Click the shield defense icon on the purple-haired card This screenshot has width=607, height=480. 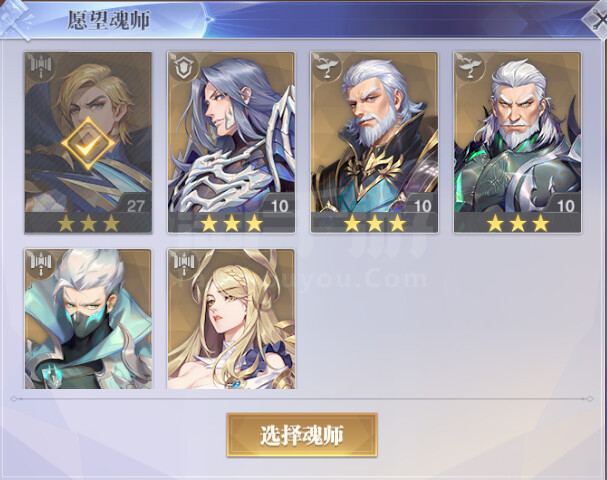184,67
